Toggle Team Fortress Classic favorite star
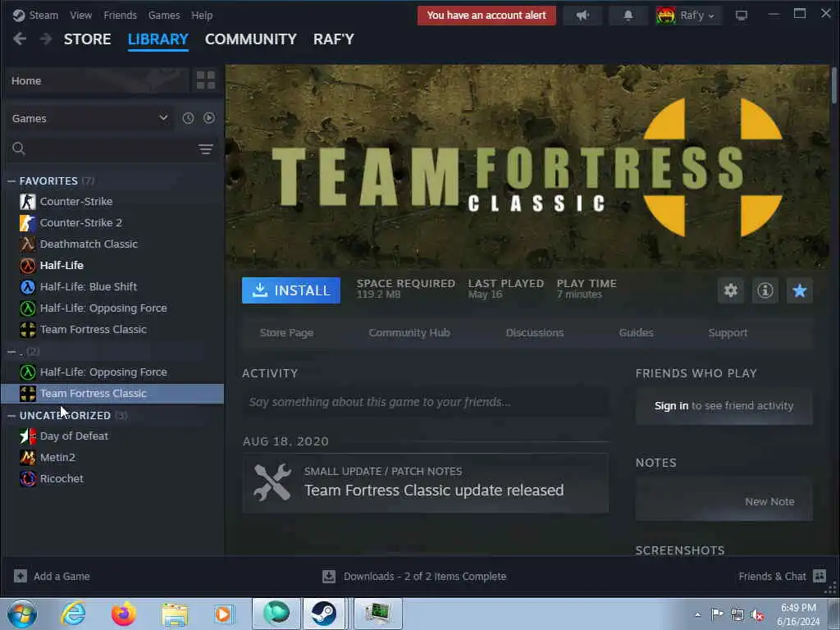The height and width of the screenshot is (630, 840). tap(799, 290)
